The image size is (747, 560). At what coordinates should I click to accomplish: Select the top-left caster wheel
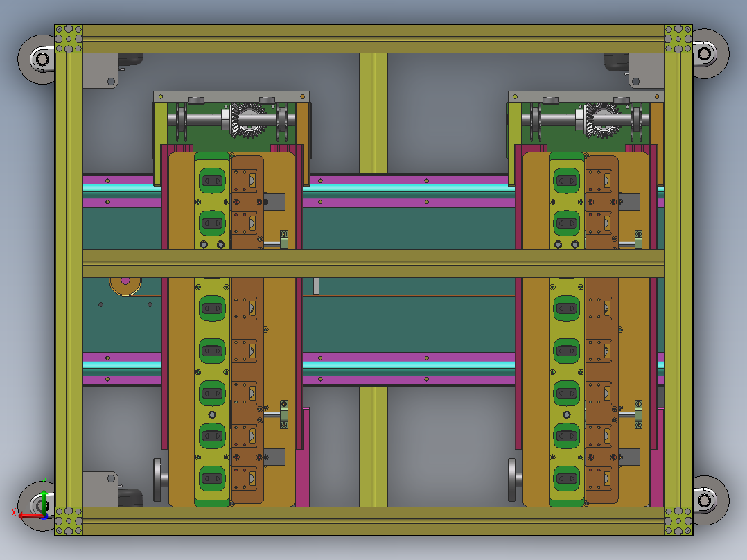point(36,59)
